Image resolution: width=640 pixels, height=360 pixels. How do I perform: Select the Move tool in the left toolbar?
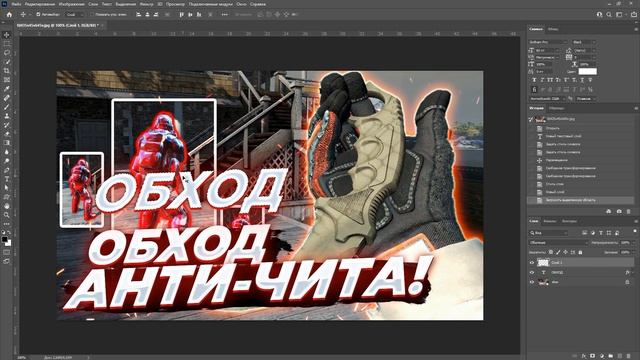7,35
